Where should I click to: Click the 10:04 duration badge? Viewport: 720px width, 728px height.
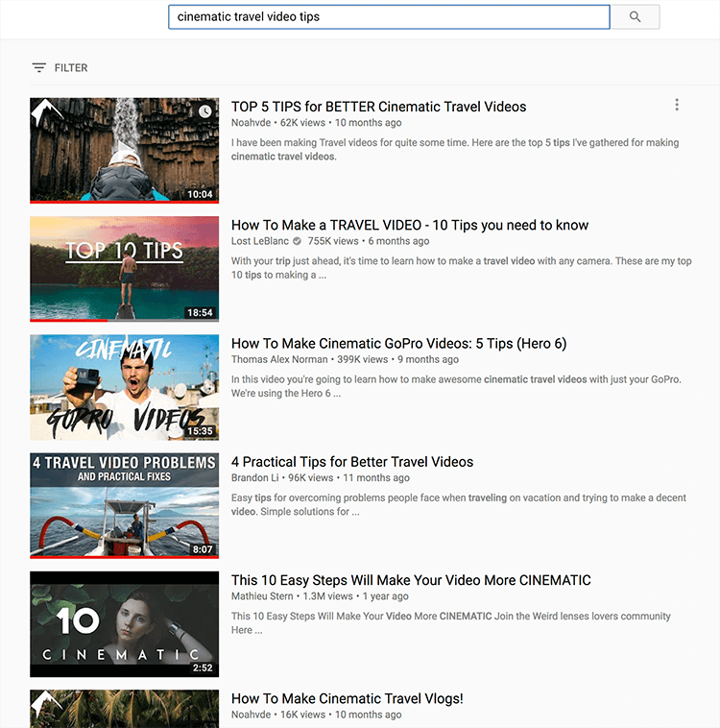coord(200,194)
